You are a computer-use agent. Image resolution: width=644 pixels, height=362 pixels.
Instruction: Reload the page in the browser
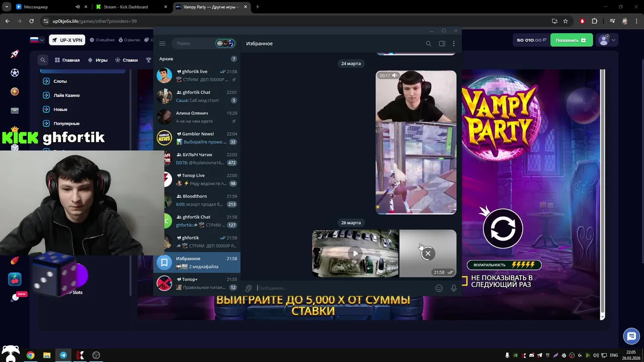[31, 21]
